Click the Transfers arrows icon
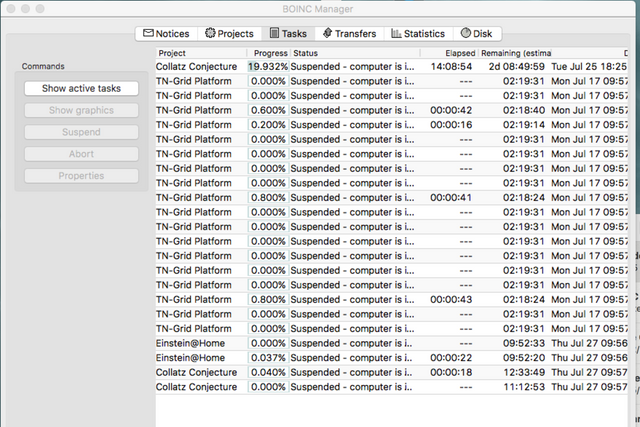640x427 pixels. pyautogui.click(x=327, y=33)
